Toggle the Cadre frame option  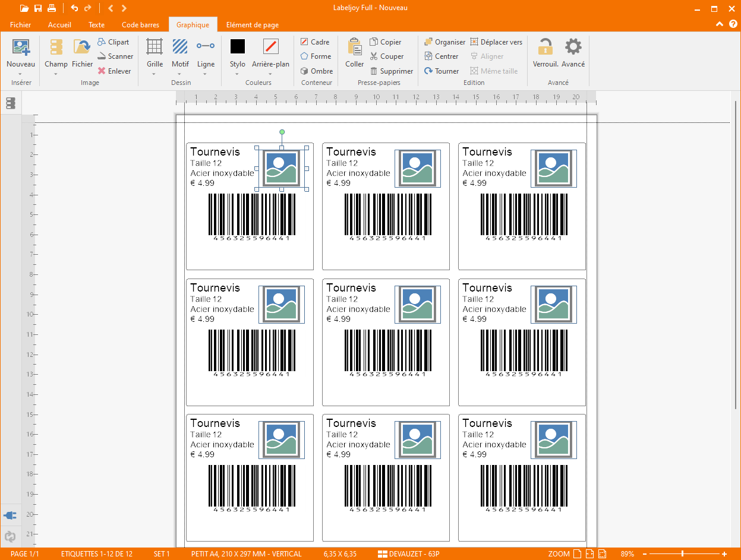(x=315, y=42)
